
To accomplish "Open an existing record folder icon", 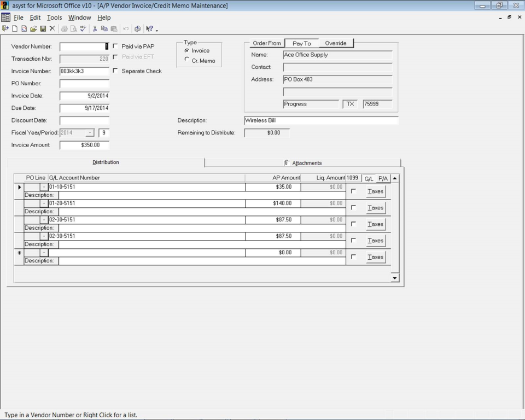I will (x=33, y=29).
